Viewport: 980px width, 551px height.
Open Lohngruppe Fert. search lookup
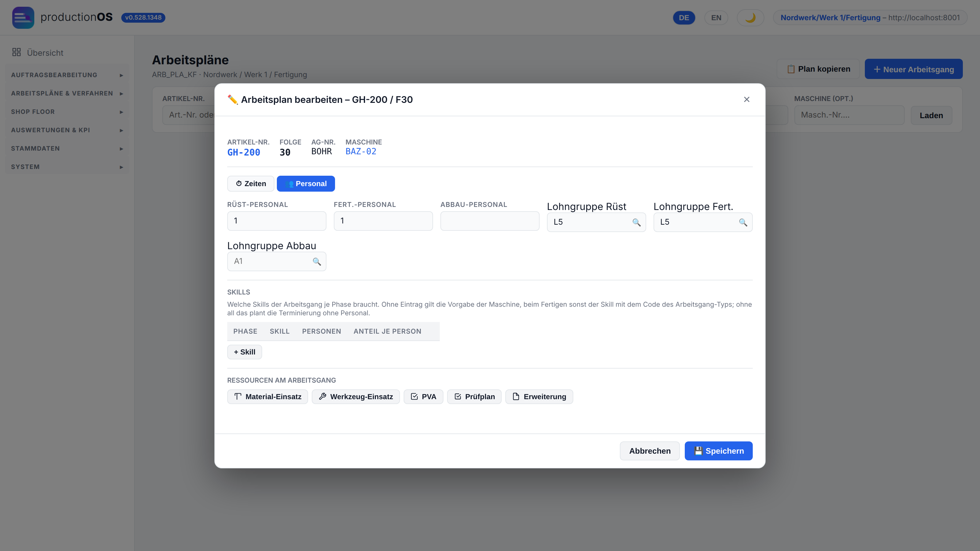pos(743,222)
